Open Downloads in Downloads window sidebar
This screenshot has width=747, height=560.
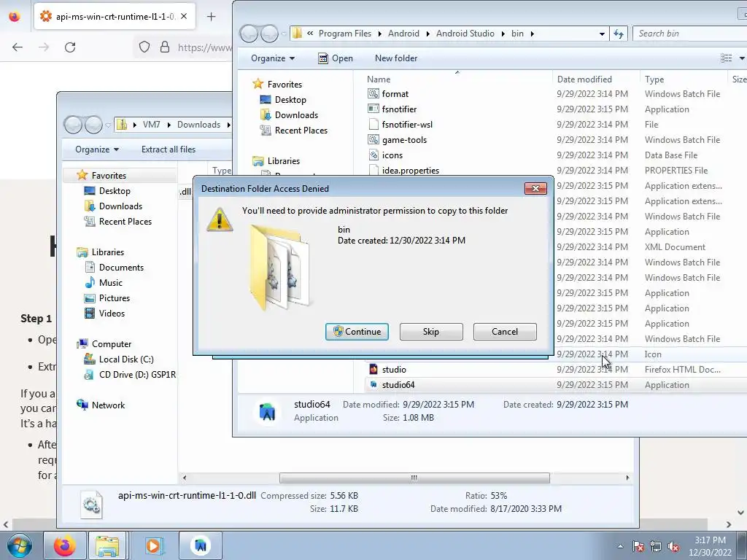pyautogui.click(x=120, y=206)
